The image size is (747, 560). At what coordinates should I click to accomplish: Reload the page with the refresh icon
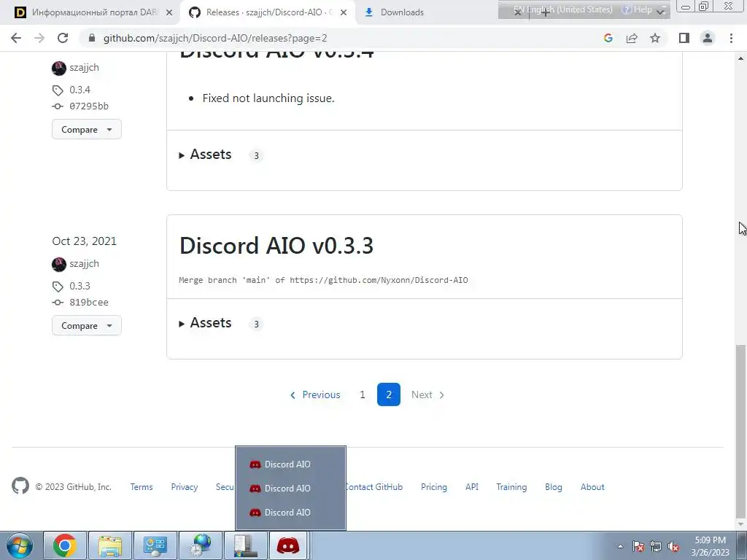click(63, 38)
